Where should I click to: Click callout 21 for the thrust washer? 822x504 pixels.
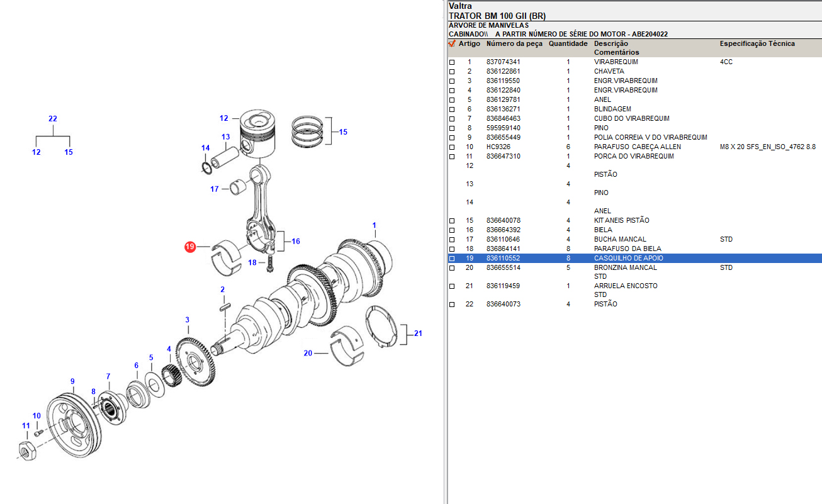418,333
